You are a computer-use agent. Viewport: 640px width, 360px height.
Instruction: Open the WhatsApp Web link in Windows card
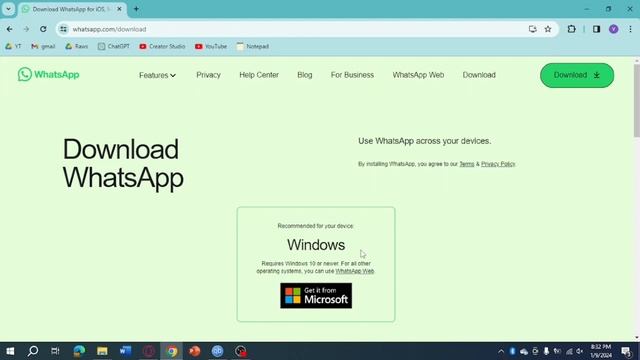coord(354,271)
